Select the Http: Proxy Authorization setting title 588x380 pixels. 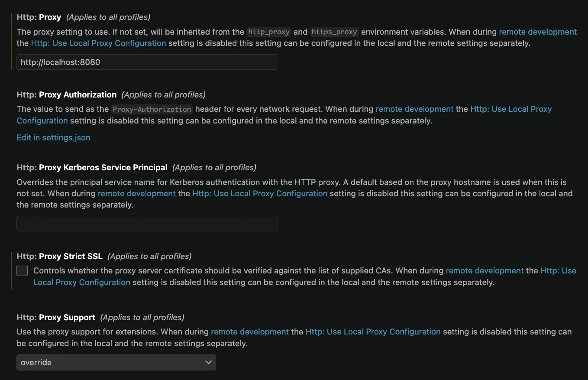pos(67,94)
